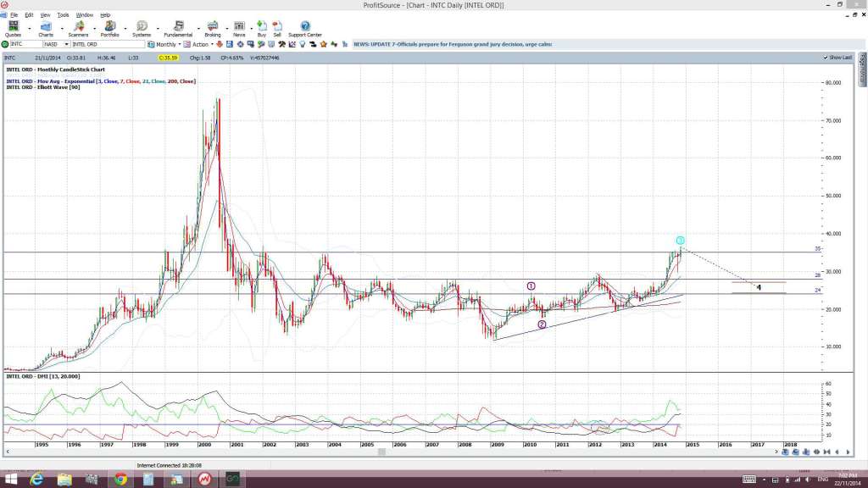Image resolution: width=868 pixels, height=488 pixels.
Task: Click the first blue chart-zoom icon below chart
Action: [x=785, y=452]
